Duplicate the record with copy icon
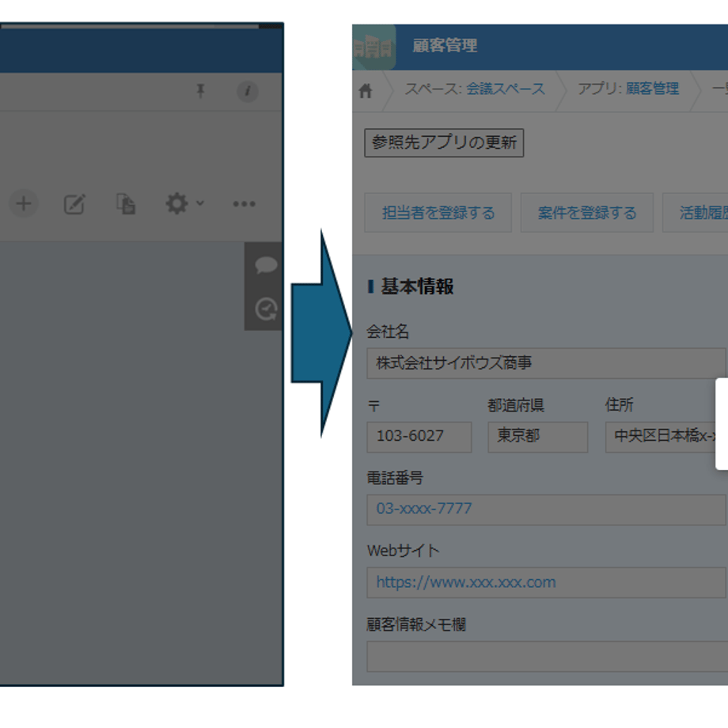 [x=125, y=204]
